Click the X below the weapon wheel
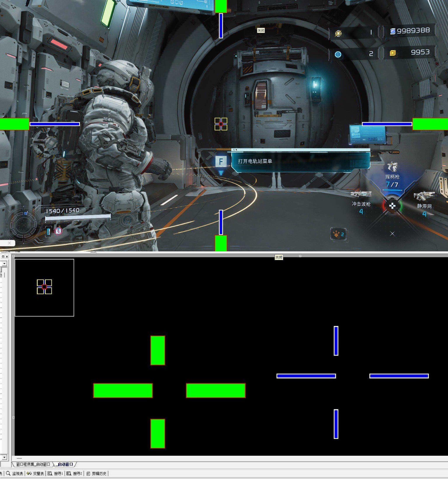 click(x=392, y=233)
